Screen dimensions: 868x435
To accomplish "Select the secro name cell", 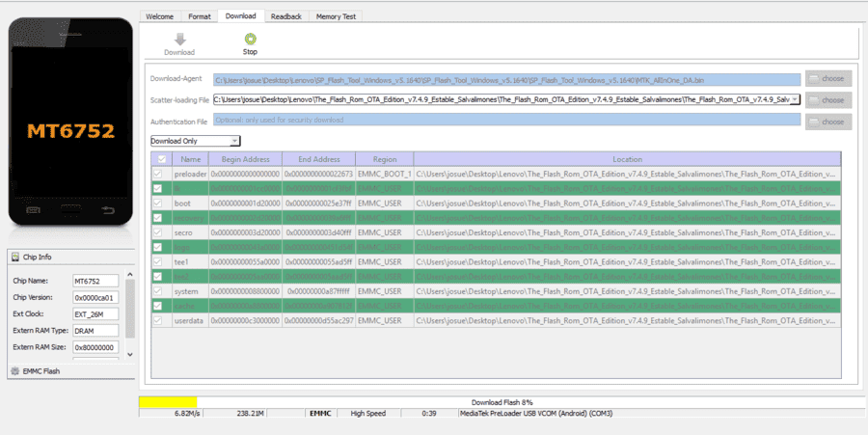I will [190, 232].
